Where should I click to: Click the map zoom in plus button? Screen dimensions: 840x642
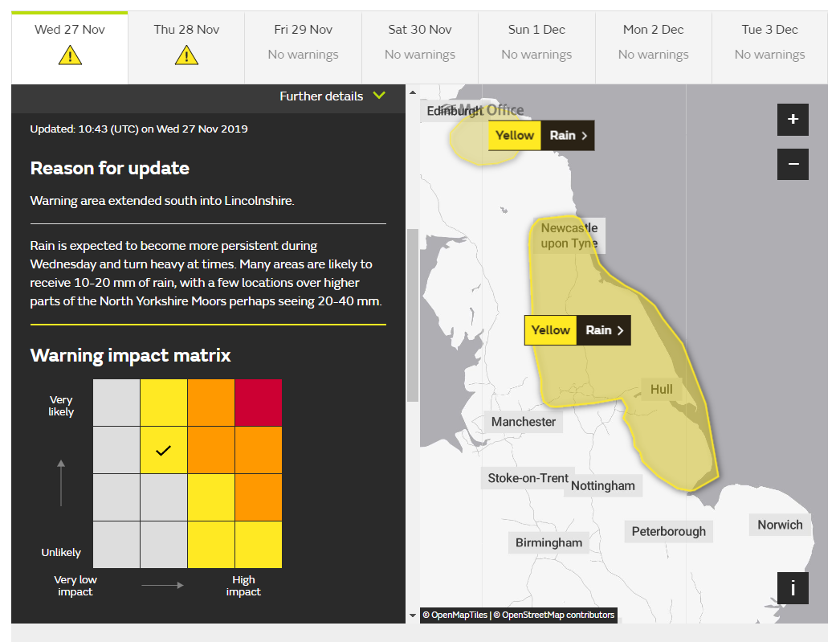pyautogui.click(x=793, y=119)
